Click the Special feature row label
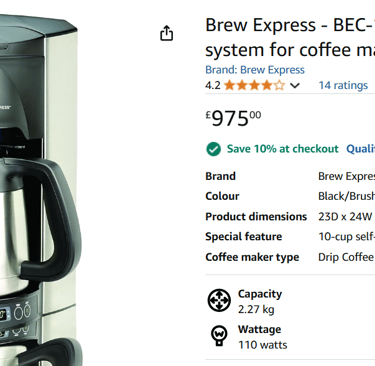Screen dimensions: 375x366 pos(244,236)
